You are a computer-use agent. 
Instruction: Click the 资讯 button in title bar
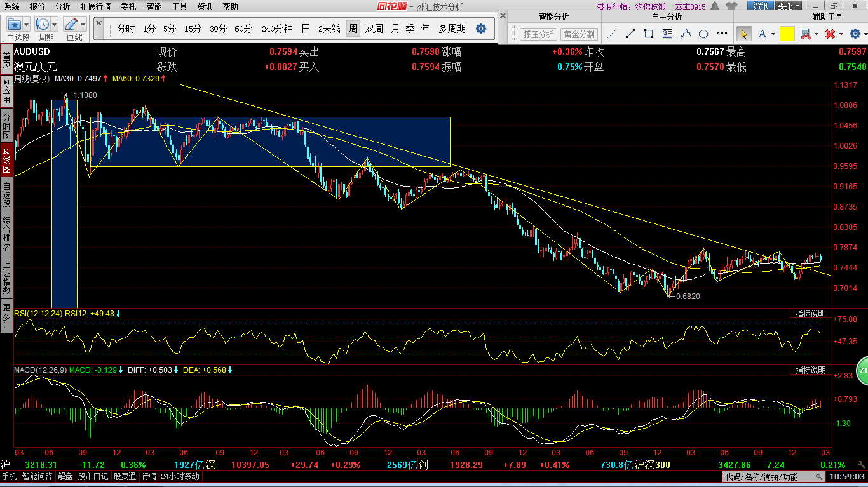tap(760, 6)
